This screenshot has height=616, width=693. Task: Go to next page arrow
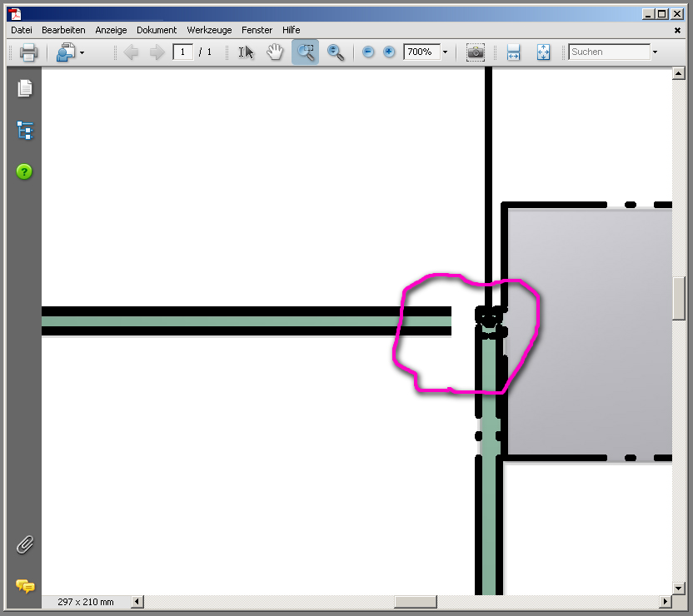coord(157,52)
